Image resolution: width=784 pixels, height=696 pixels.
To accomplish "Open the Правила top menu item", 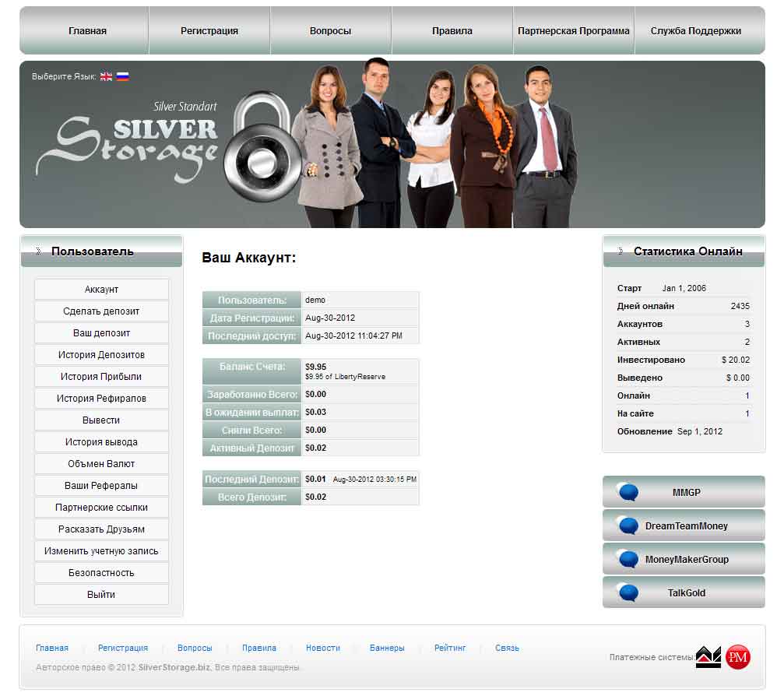I will tap(452, 30).
